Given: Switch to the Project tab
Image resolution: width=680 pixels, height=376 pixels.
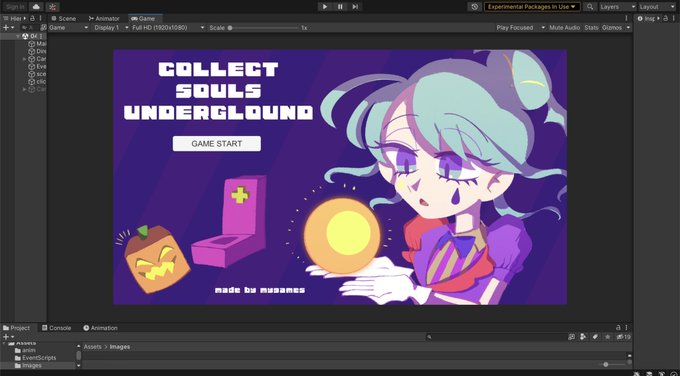Looking at the screenshot, I should tap(16, 328).
